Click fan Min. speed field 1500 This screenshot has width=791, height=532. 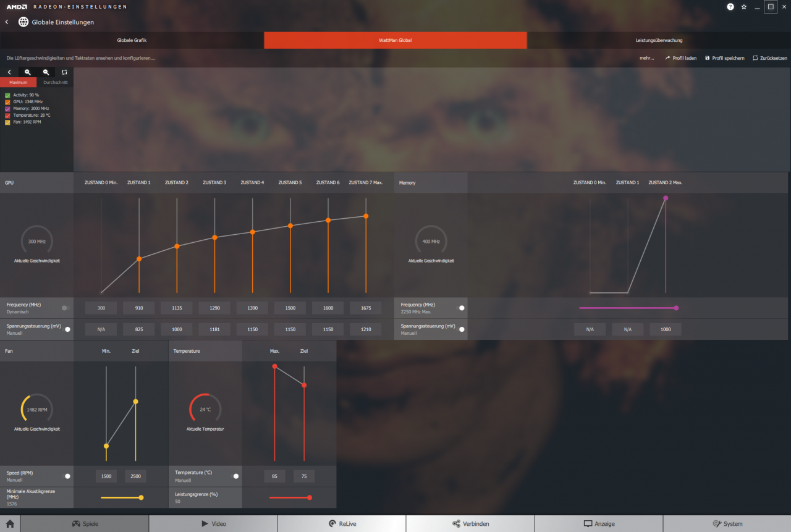[106, 476]
